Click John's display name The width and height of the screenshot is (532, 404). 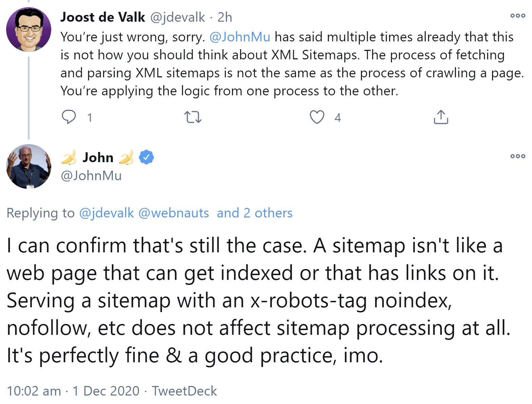(x=98, y=157)
